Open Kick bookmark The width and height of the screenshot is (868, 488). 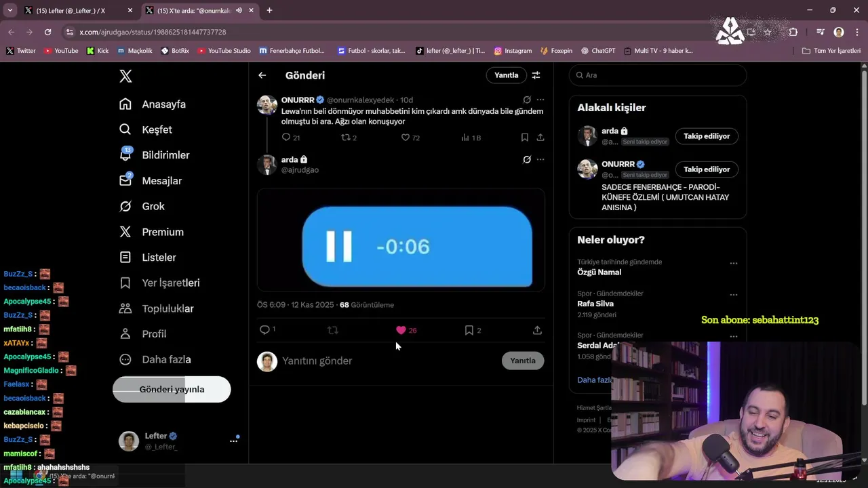coord(98,51)
